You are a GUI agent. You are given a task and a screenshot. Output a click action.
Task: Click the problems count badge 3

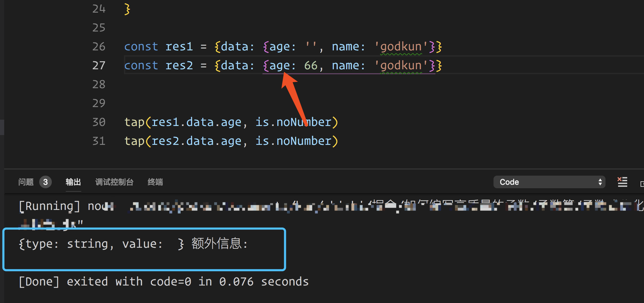pyautogui.click(x=45, y=182)
